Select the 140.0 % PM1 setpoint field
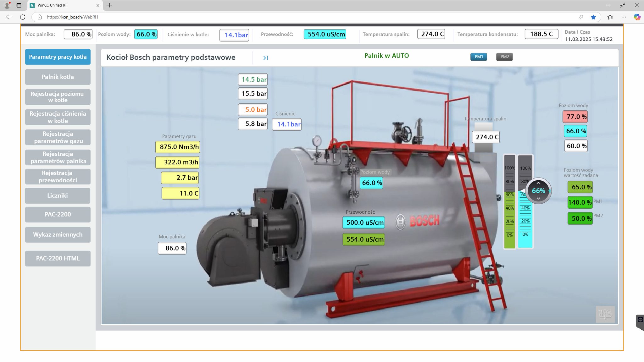 580,203
